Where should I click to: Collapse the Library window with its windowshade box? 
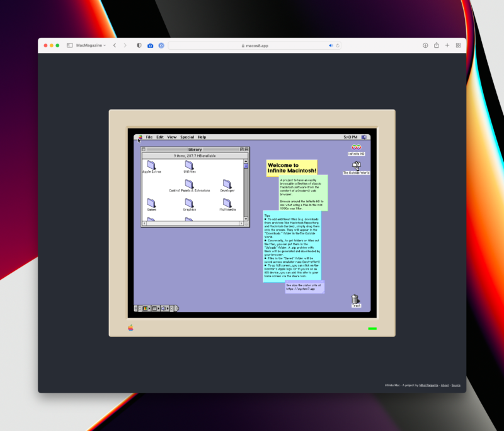pyautogui.click(x=246, y=149)
